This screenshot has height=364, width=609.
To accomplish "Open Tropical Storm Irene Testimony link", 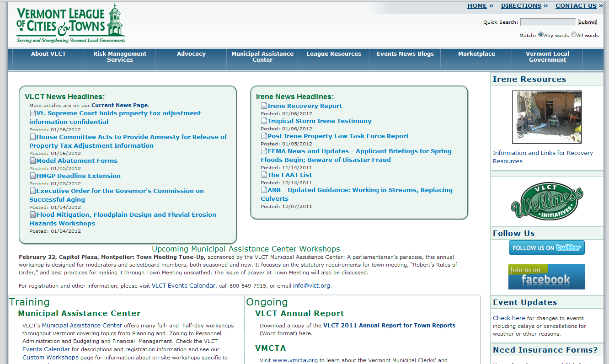I will tap(320, 121).
